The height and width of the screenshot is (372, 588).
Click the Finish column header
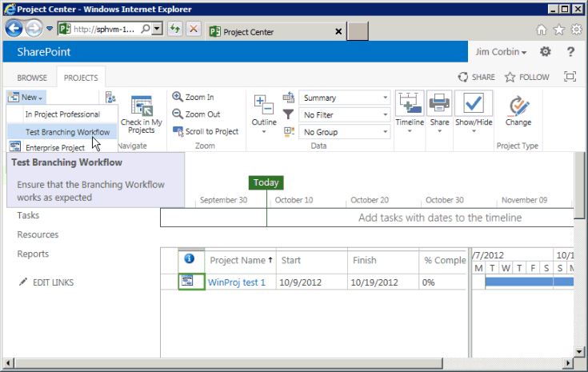point(383,260)
